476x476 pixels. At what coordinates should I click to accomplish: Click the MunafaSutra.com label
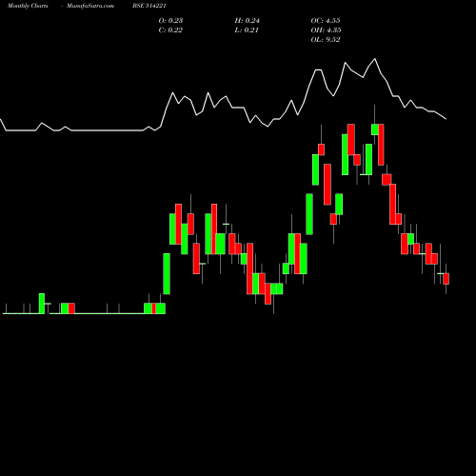coord(90,6)
